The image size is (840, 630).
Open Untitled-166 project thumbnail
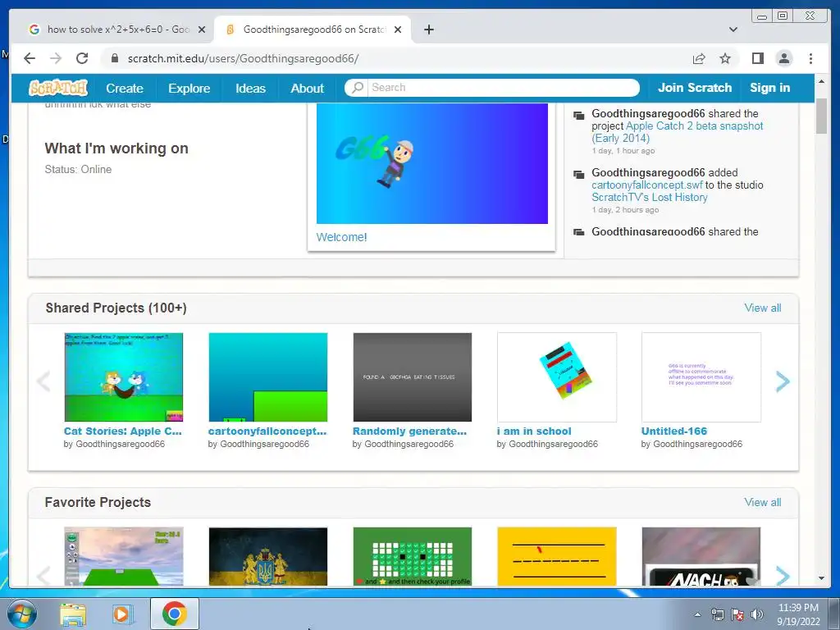coord(701,377)
